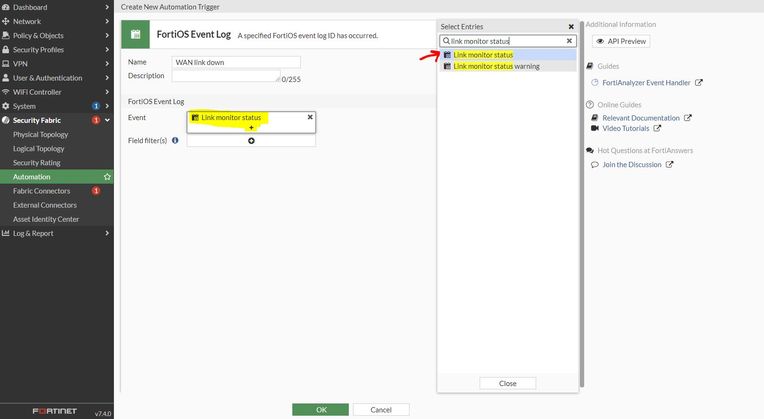Click the green FortiOS Event Log icon
The height and width of the screenshot is (419, 764).
[x=135, y=34]
